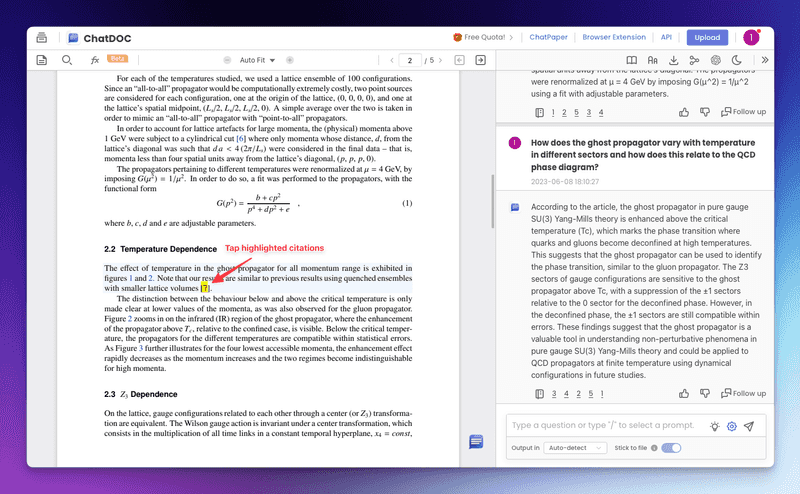Collapse chat panel with double chevron
Screen dimensions: 800x494
tap(765, 60)
